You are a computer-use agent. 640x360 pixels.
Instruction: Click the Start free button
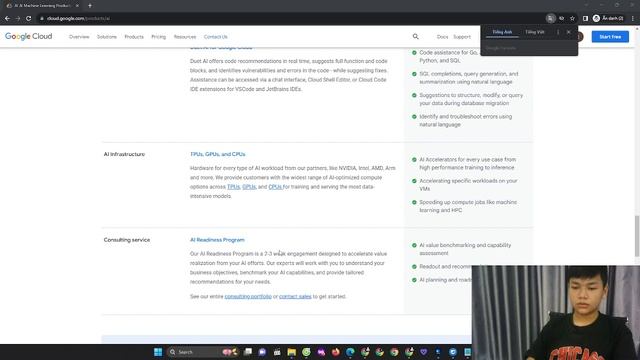(610, 37)
